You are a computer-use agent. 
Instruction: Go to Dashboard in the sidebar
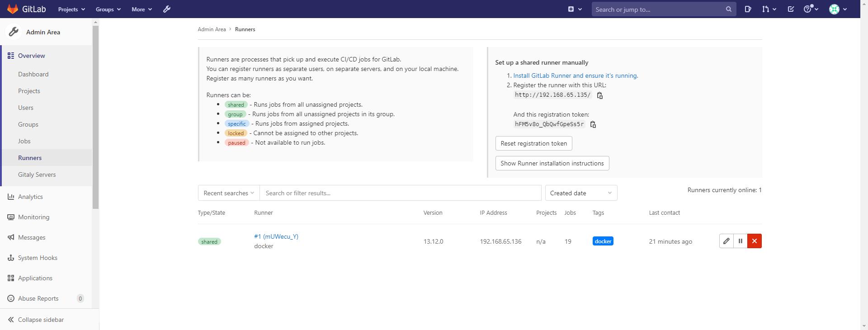pos(33,74)
